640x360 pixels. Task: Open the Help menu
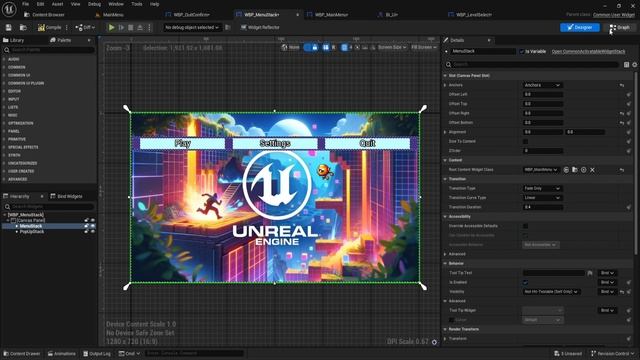[x=154, y=4]
